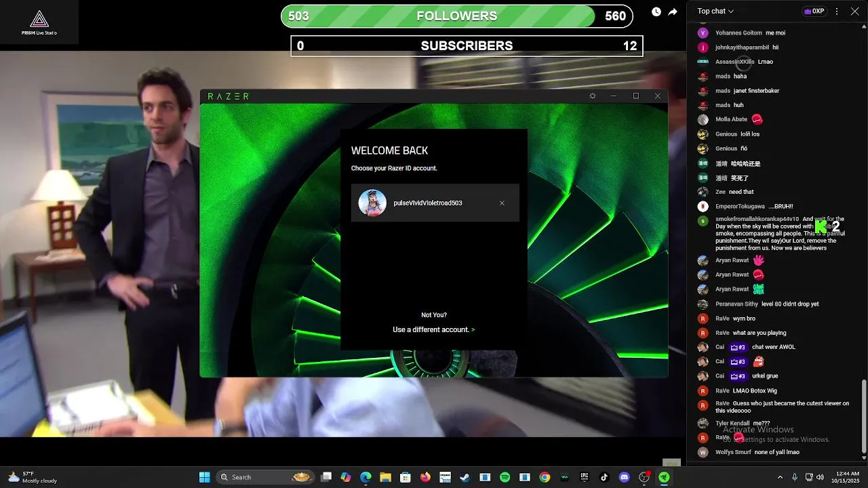
Task: Click the Followers goal progress bar
Action: click(x=457, y=16)
